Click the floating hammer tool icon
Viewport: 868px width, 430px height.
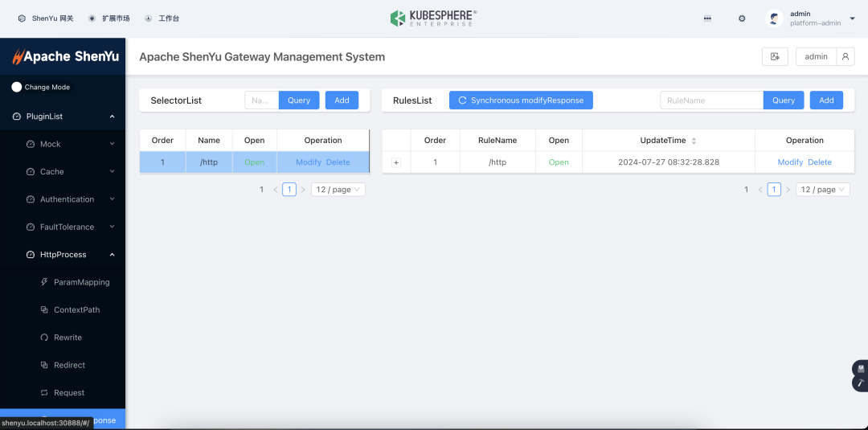click(x=861, y=383)
